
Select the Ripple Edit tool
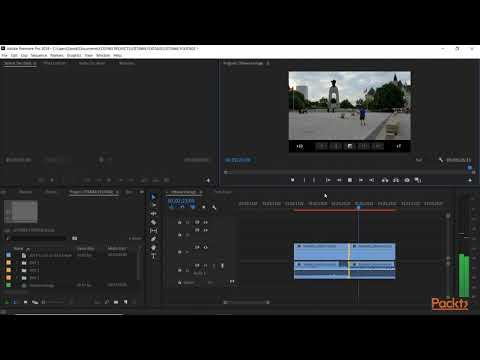153,214
